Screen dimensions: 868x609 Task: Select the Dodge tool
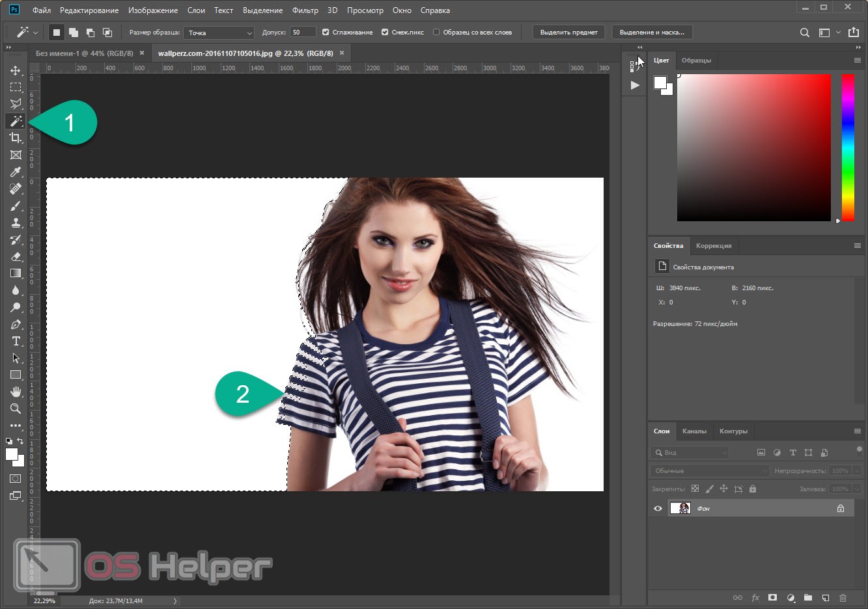click(x=16, y=307)
